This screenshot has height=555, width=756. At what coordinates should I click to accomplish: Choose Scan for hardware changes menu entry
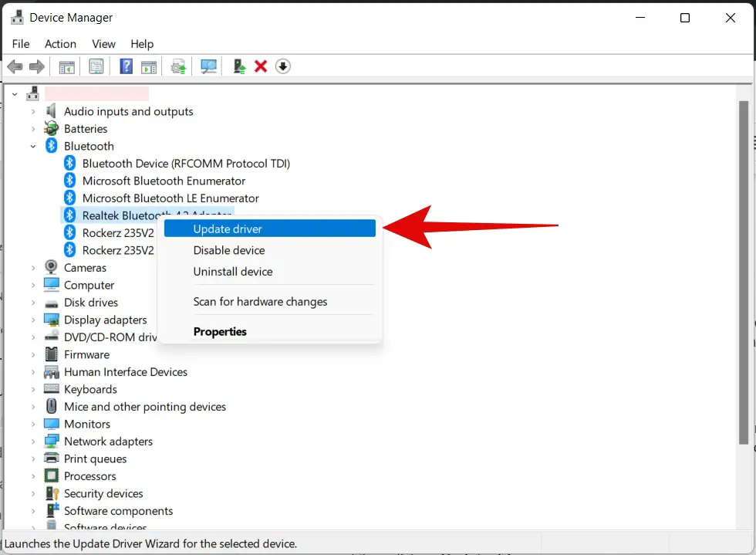click(269, 302)
